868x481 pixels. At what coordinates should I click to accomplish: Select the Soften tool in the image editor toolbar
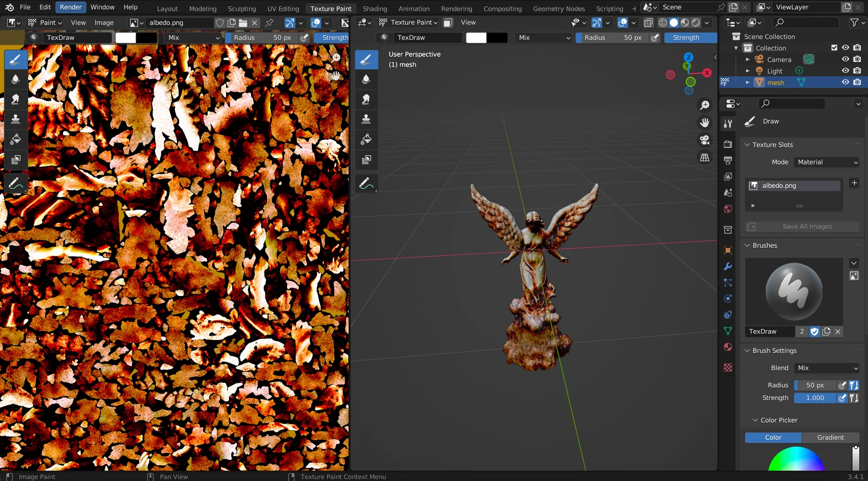(x=16, y=79)
